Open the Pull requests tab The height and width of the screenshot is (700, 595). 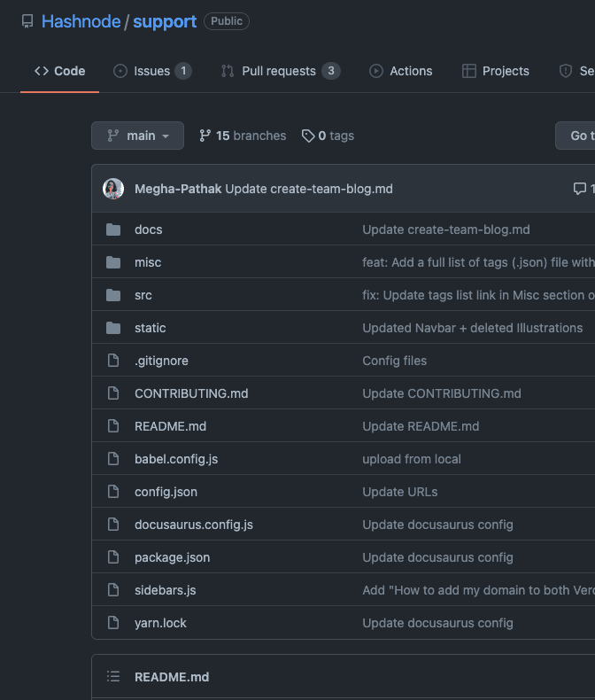pyautogui.click(x=280, y=71)
